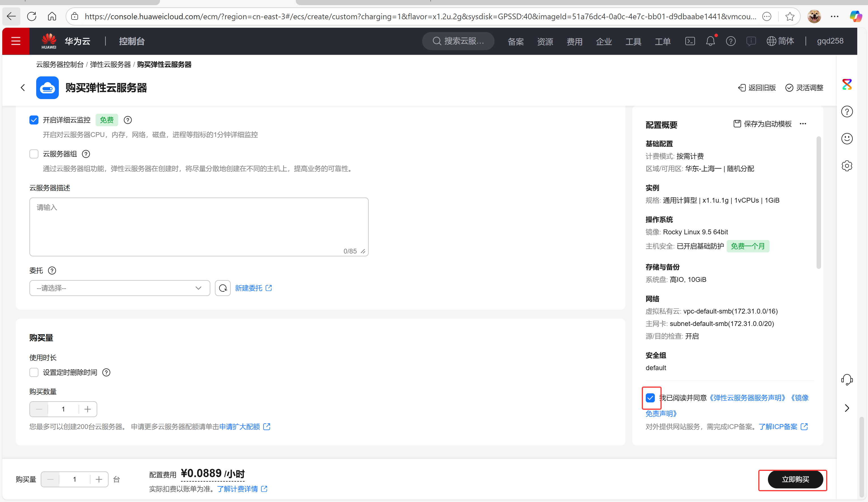Click the colorful assistant icon in sidebar
868x502 pixels.
point(847,84)
